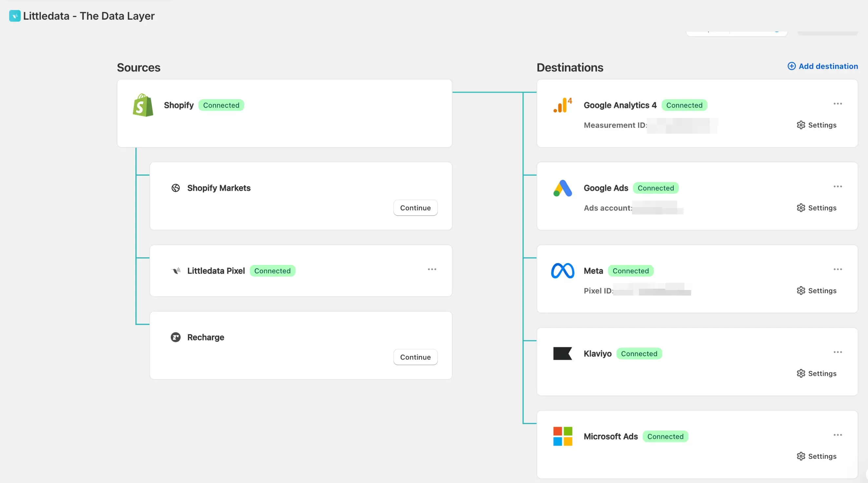Click the gear icon in Meta card
Viewport: 868px width, 483px height.
pyautogui.click(x=800, y=291)
